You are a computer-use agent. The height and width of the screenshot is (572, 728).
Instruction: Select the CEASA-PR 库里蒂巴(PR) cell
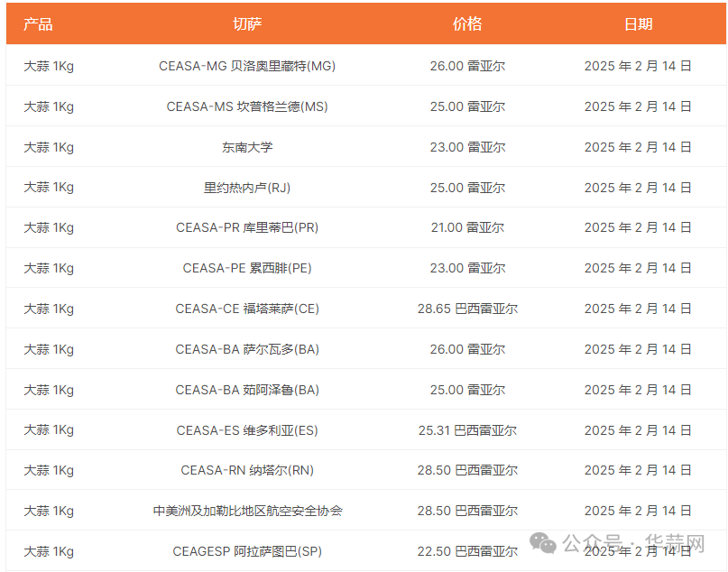[247, 227]
